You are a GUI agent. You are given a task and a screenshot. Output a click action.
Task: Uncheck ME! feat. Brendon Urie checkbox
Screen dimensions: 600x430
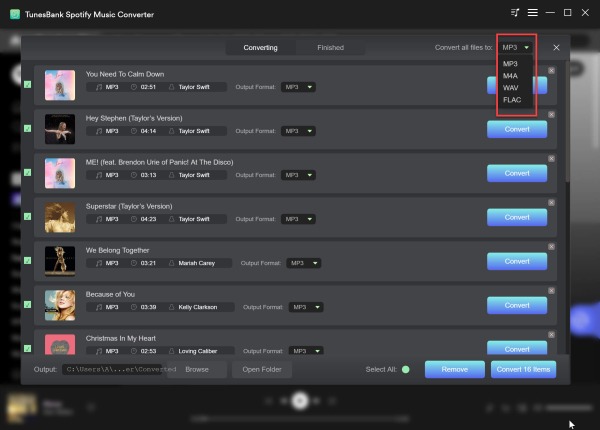28,173
